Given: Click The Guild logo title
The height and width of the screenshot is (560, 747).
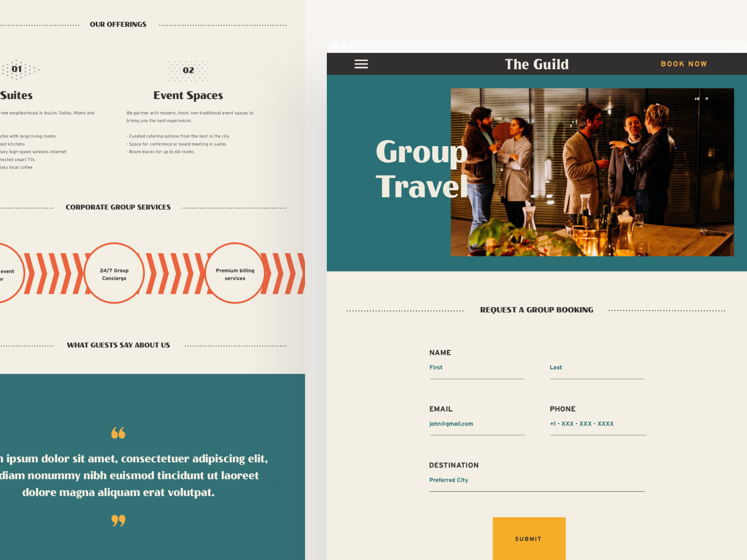Looking at the screenshot, I should 537,64.
